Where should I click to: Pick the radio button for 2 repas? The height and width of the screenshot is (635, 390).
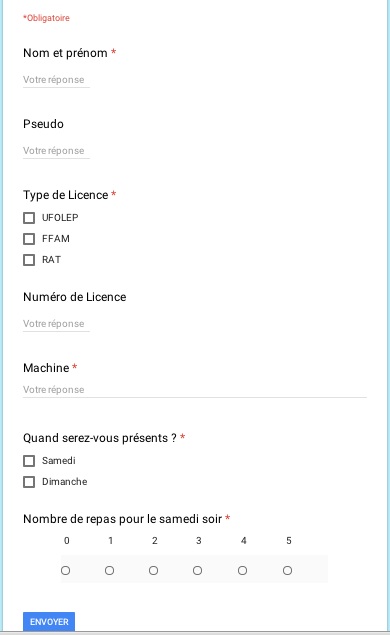coord(153,571)
